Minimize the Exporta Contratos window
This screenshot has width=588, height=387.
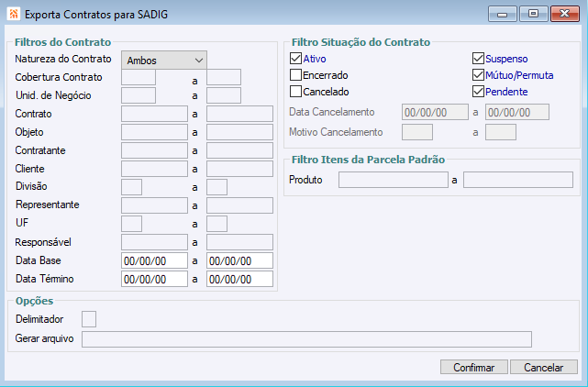503,15
